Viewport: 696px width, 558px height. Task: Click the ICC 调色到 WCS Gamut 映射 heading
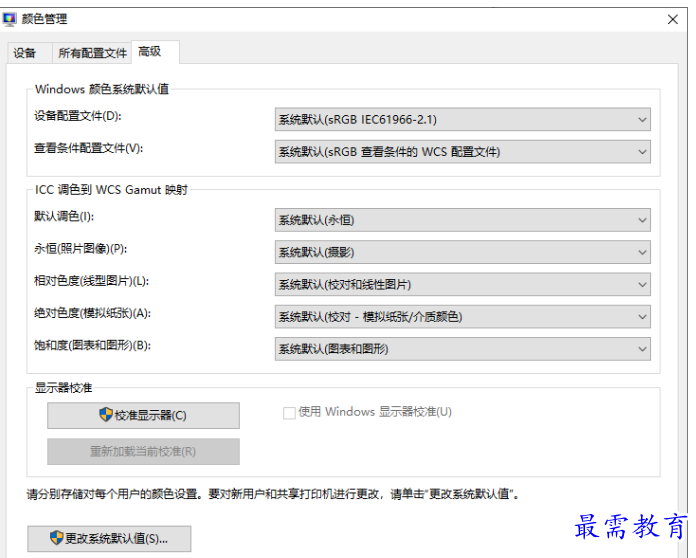[111, 190]
